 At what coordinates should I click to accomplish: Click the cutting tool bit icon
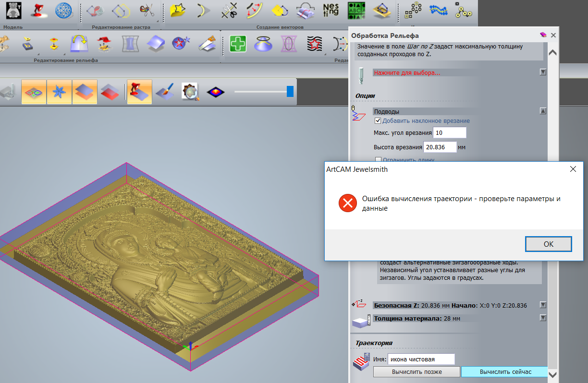tap(361, 76)
